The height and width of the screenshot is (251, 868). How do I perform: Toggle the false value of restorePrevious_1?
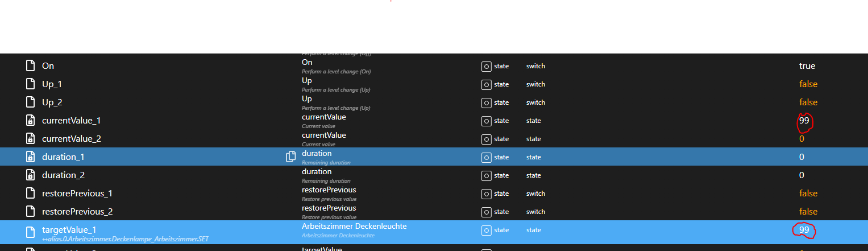[x=808, y=194]
